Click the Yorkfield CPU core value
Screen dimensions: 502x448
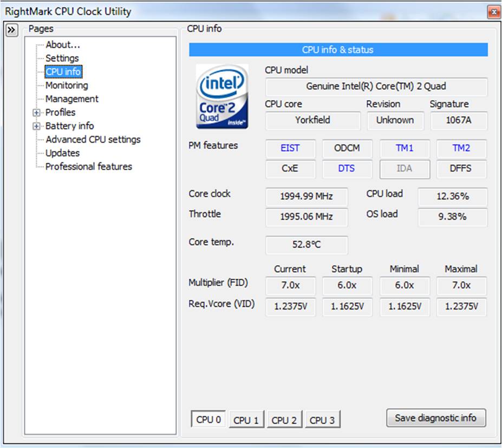(313, 120)
